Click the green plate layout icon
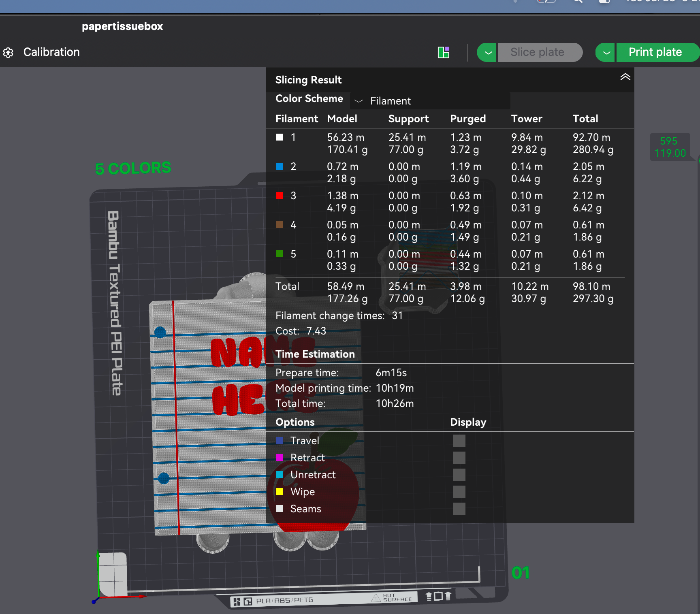700x614 pixels. tap(444, 52)
